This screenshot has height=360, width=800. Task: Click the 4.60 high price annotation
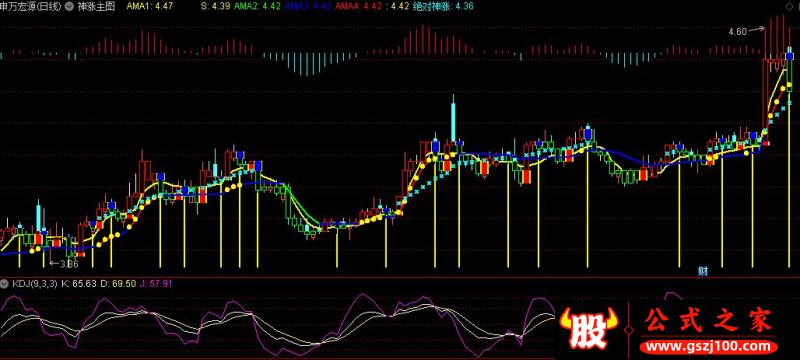738,31
